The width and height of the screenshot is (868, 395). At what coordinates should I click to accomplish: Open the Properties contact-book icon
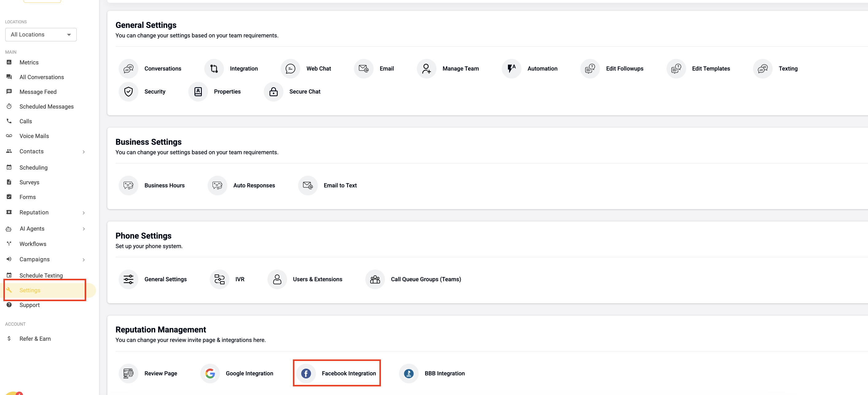coord(198,92)
